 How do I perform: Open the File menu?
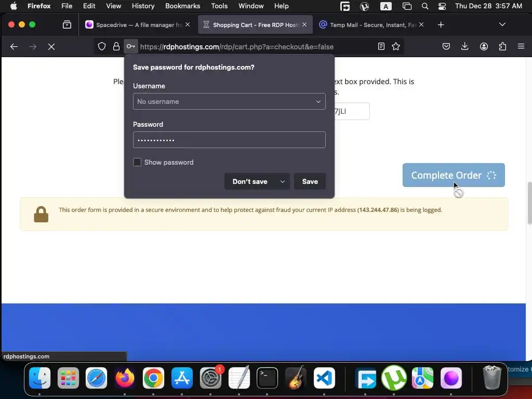coord(67,6)
